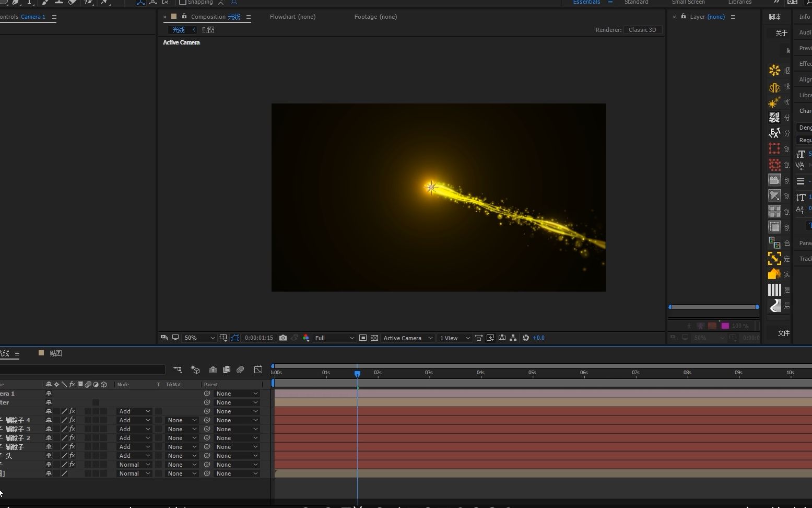The height and width of the screenshot is (508, 812).
Task: Expand the Active Camera view dropdown
Action: [x=408, y=338]
